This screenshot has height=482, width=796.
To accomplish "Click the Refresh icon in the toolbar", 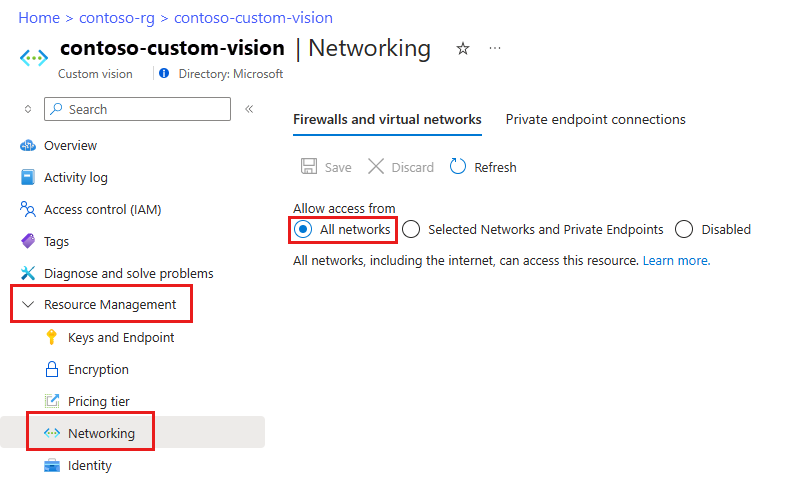I will [458, 167].
